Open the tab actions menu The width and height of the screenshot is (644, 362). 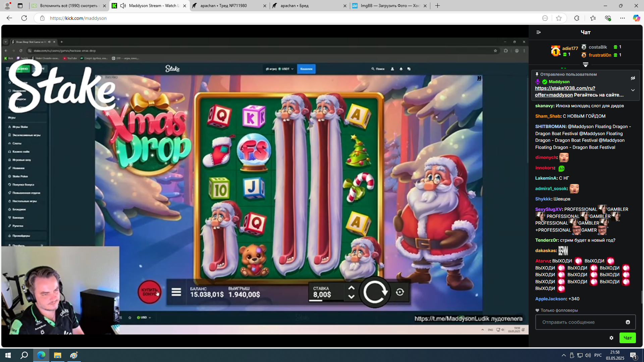[x=20, y=6]
